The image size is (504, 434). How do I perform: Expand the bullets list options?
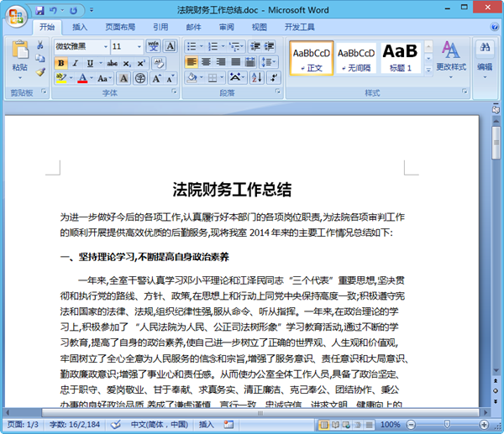(x=202, y=46)
